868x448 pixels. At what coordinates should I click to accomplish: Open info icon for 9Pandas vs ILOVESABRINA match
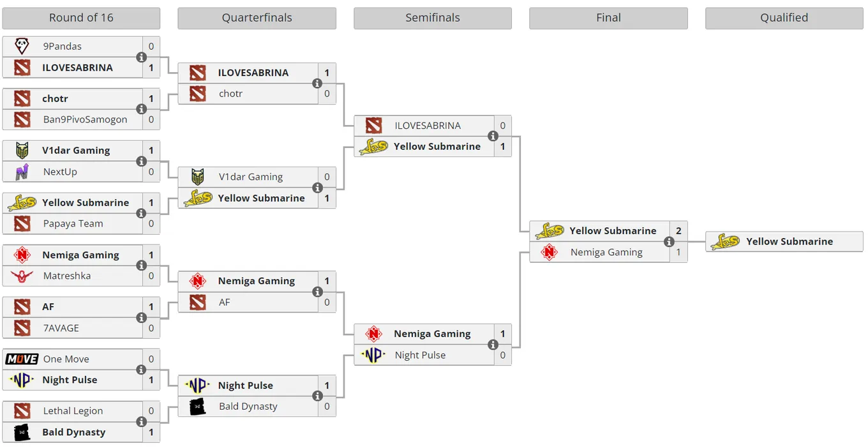pos(142,57)
